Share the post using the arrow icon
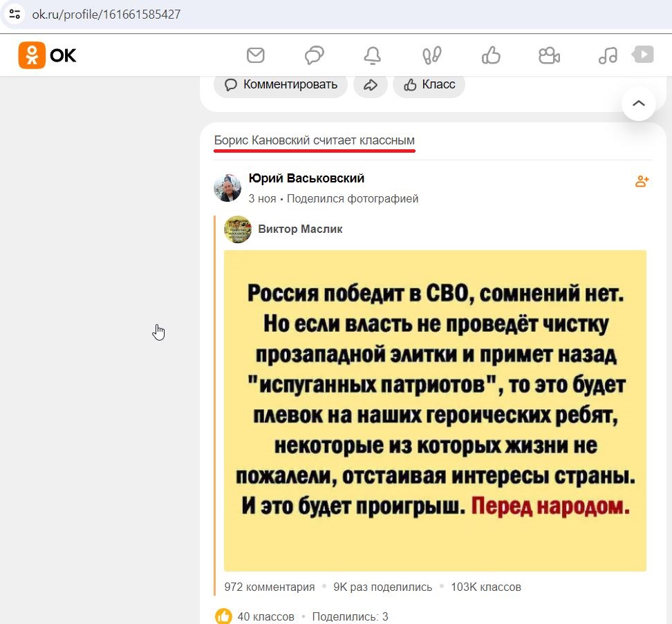Screen dimensions: 672x624 tap(370, 84)
